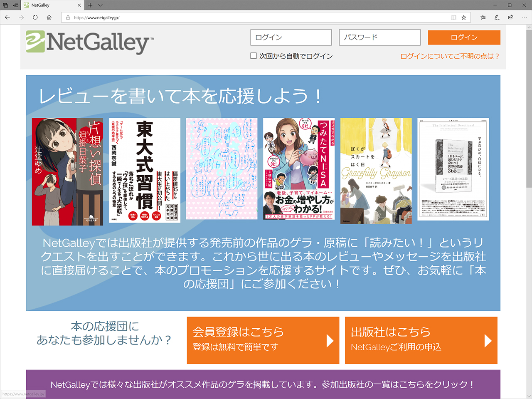
Task: Focus the パスワード password field
Action: [380, 37]
